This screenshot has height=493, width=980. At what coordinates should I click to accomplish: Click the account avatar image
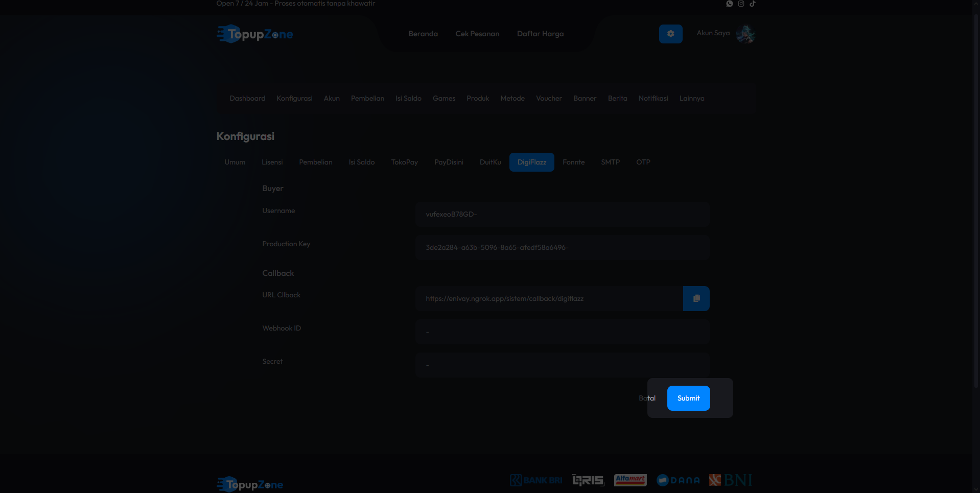click(x=745, y=34)
